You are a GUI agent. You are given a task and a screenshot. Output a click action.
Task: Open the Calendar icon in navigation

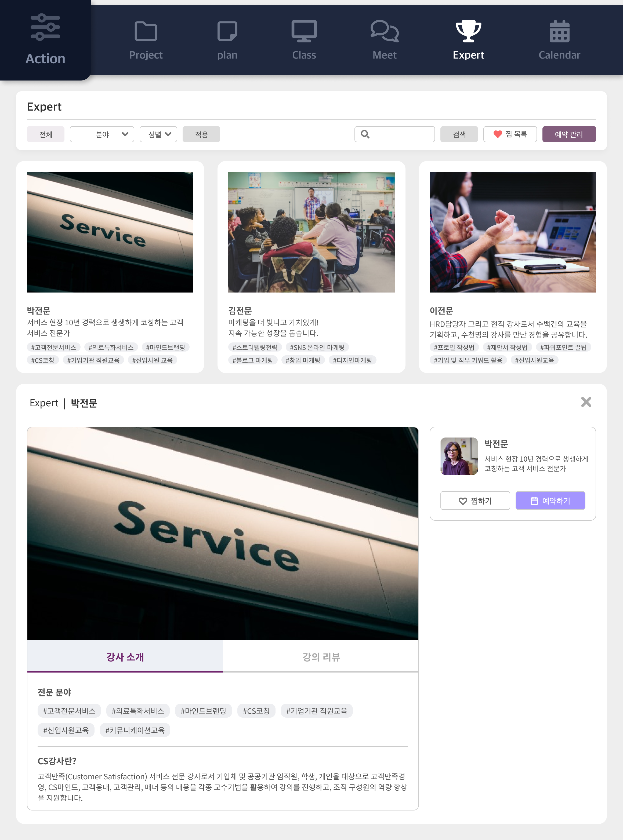coord(559,31)
